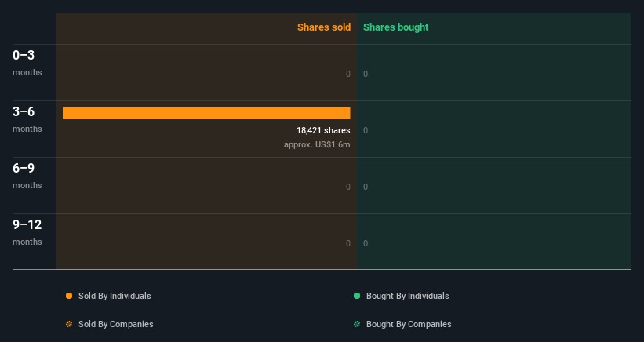Toggle the Sold By Companies legend text
Screen dimensions: 644x342
click(115, 324)
